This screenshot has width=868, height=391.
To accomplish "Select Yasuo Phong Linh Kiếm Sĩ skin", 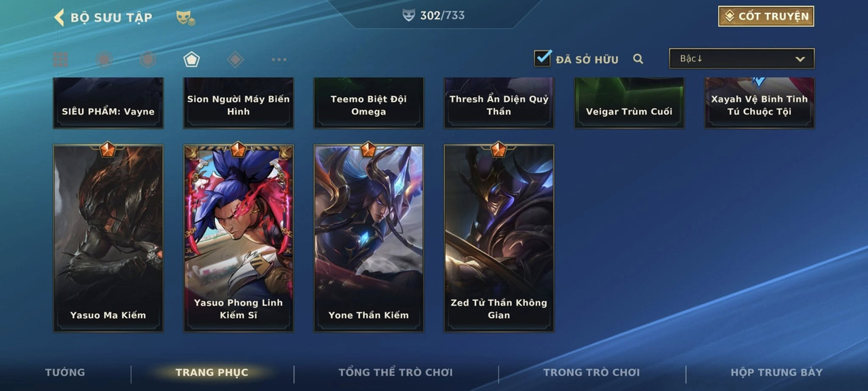I will 239,238.
